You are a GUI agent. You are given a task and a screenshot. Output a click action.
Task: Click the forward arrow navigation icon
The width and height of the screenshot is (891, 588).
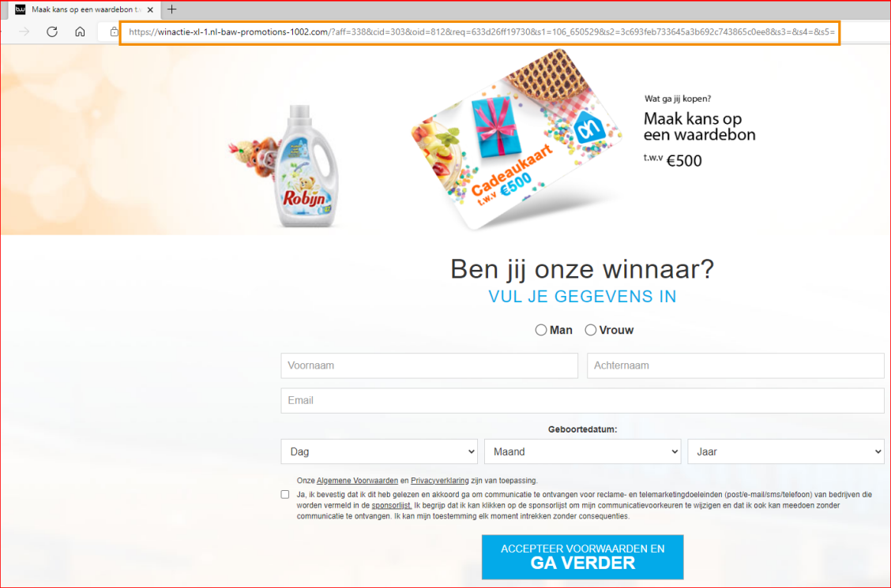(x=24, y=32)
